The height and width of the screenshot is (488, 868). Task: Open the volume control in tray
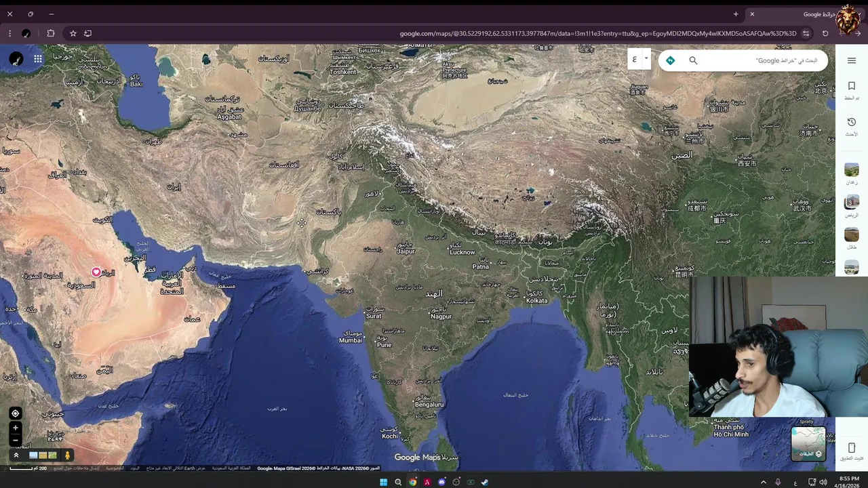click(823, 482)
